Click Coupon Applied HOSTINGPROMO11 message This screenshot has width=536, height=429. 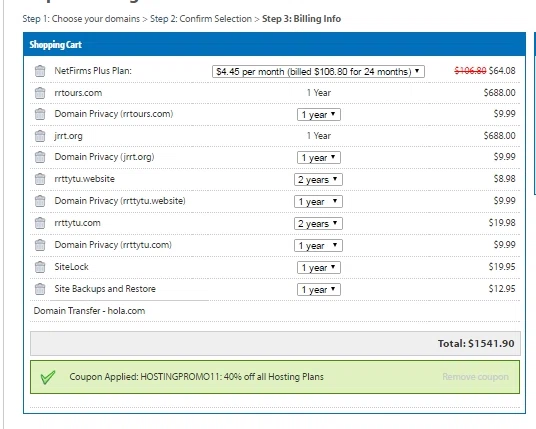[197, 377]
